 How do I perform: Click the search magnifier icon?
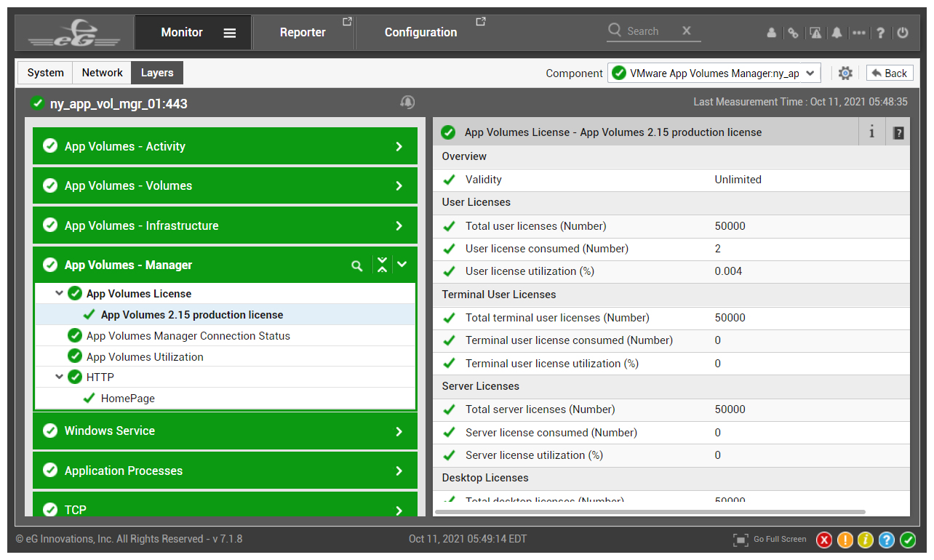click(x=615, y=31)
